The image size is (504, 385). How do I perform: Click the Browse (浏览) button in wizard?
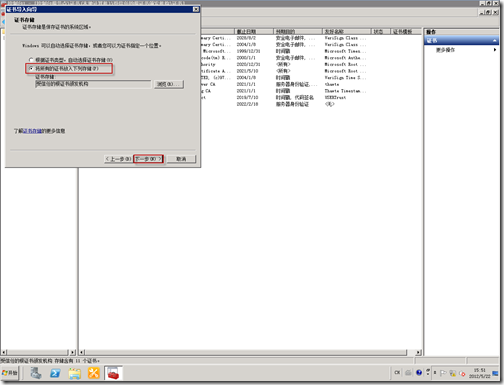[169, 84]
